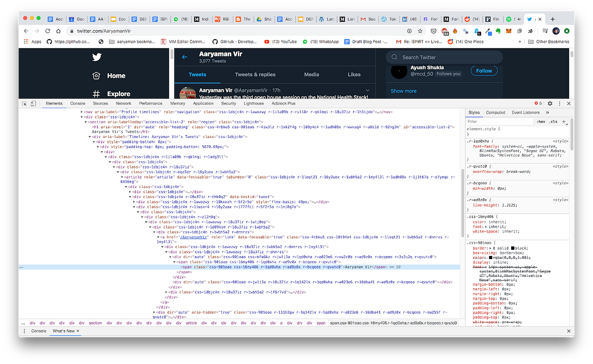Open Twitter Explore in the sidebar
The image size is (593, 364).
coord(111,94)
